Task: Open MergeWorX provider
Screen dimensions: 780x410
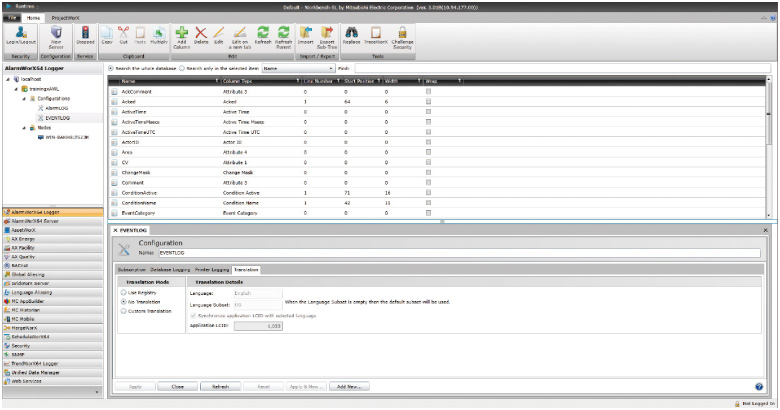Action: tap(53, 328)
